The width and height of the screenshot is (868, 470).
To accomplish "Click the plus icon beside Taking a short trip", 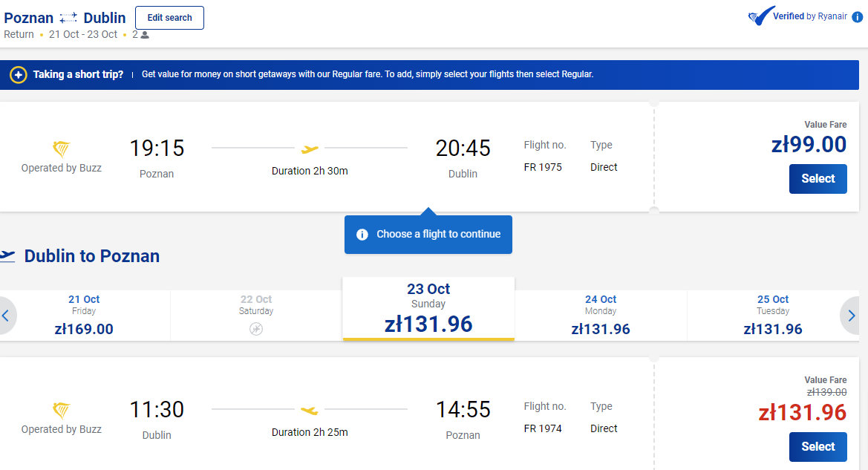I will point(19,75).
